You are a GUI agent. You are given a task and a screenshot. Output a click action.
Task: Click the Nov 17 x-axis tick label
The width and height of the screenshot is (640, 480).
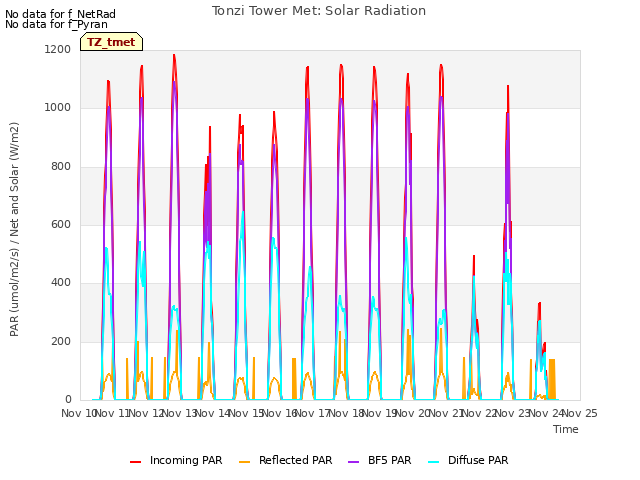313,413
